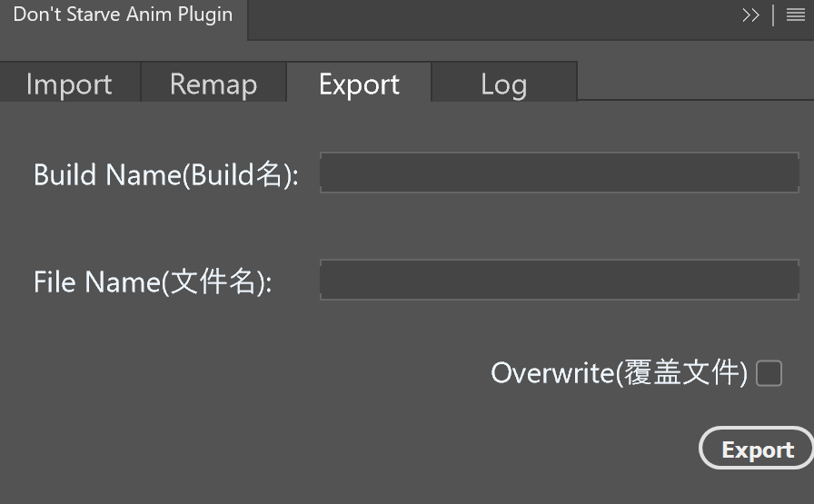The height and width of the screenshot is (504, 814).
Task: Click empty panel space left of Overwrite label
Action: point(254,373)
